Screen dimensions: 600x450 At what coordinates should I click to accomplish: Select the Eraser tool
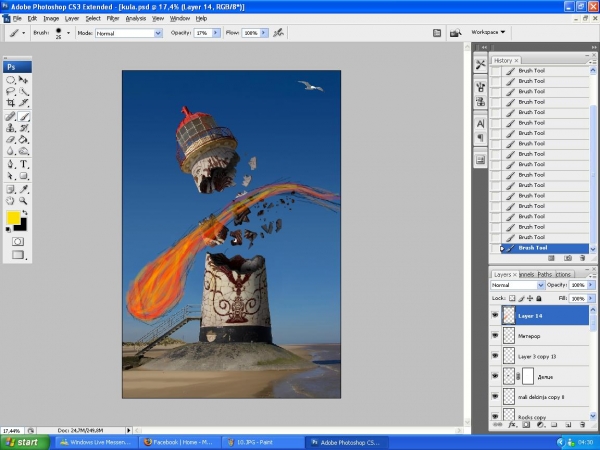pyautogui.click(x=10, y=139)
